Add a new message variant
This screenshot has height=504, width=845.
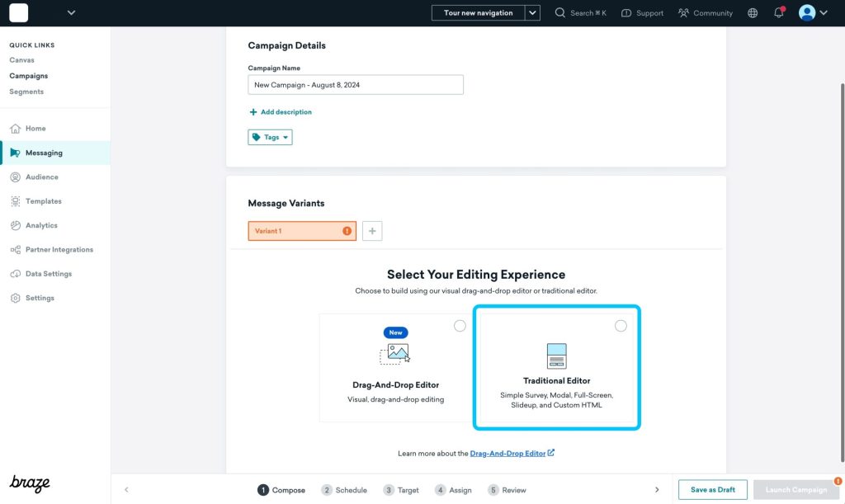click(x=372, y=231)
